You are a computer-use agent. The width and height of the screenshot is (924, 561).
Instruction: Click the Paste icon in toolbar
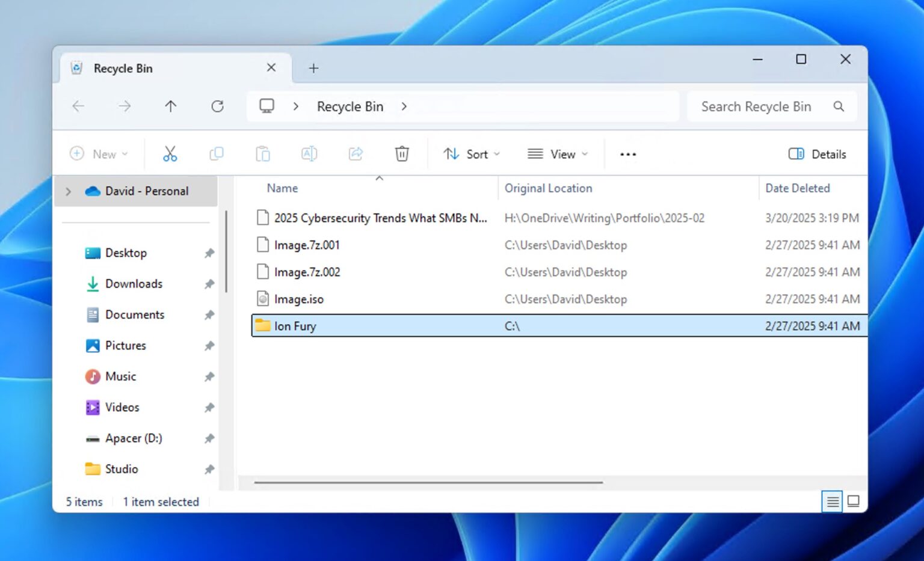pyautogui.click(x=262, y=154)
